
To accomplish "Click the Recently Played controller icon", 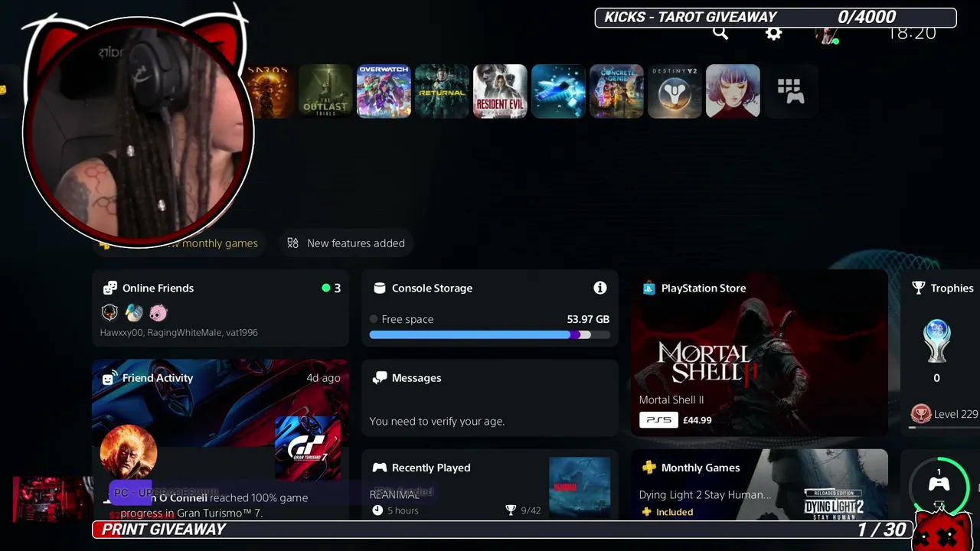I will coord(379,468).
